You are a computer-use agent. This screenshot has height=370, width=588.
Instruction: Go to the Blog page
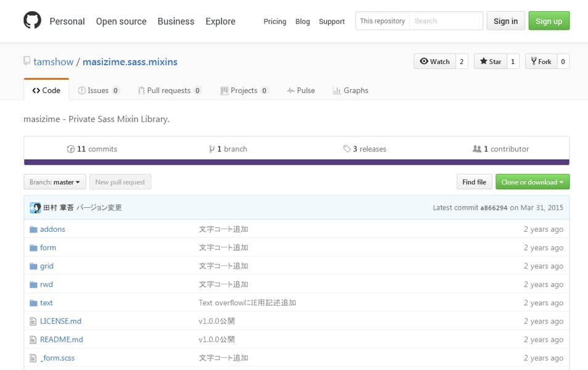tap(303, 22)
